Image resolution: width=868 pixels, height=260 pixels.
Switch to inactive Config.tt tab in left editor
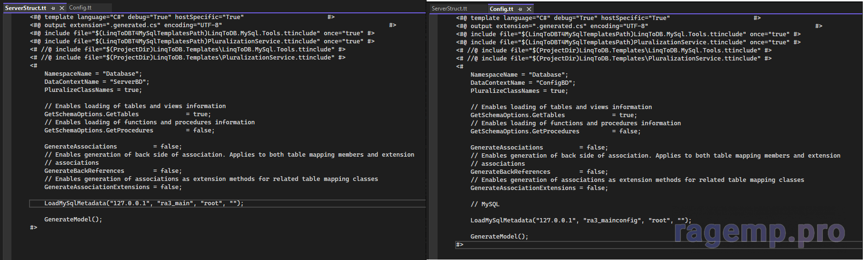point(80,8)
